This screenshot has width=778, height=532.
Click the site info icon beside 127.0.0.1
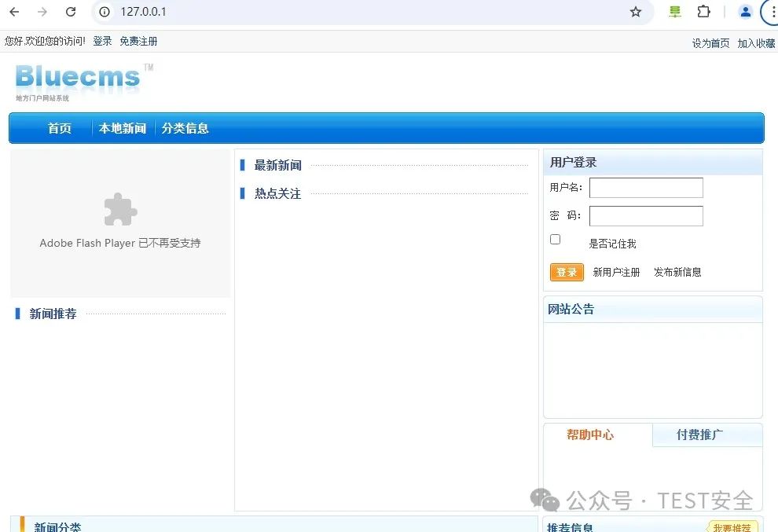pos(105,12)
